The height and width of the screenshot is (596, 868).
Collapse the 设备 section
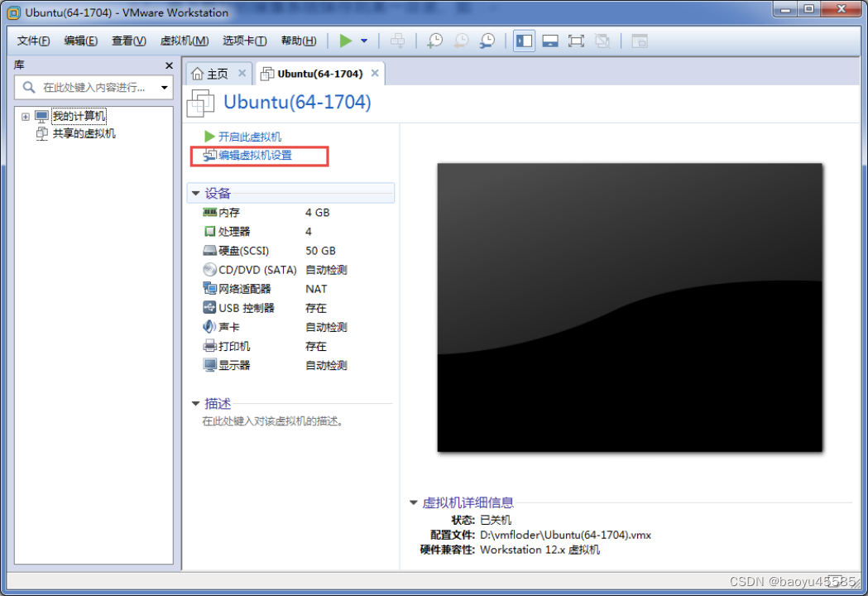(195, 194)
